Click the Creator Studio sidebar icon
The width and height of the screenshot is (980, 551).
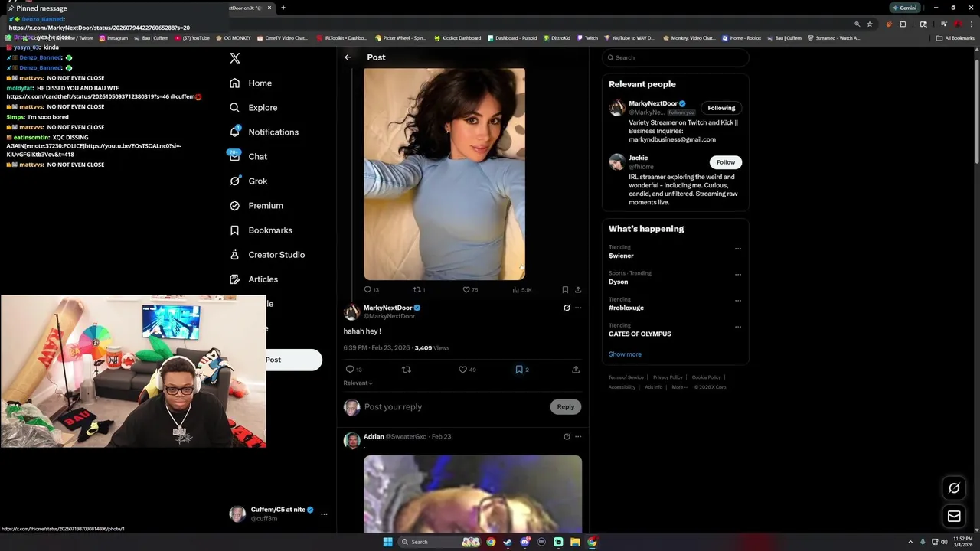pyautogui.click(x=235, y=254)
